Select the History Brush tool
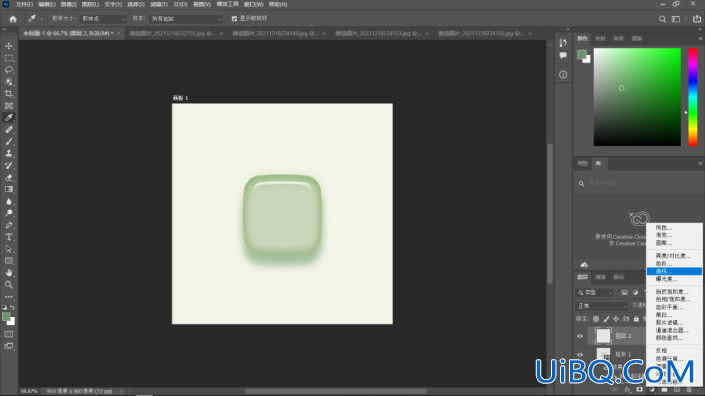The height and width of the screenshot is (396, 705). (x=9, y=165)
